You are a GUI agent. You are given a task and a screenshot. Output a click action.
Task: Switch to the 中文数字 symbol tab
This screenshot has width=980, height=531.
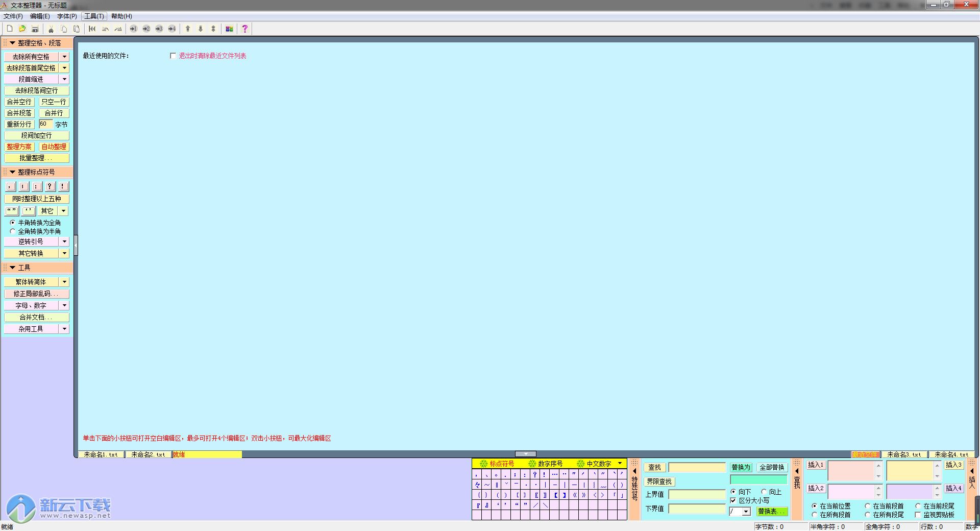(594, 464)
